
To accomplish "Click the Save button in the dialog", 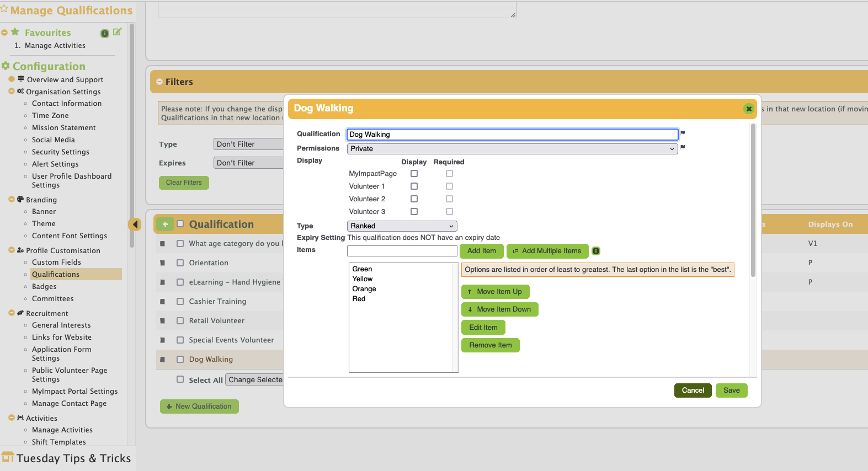I will click(731, 390).
